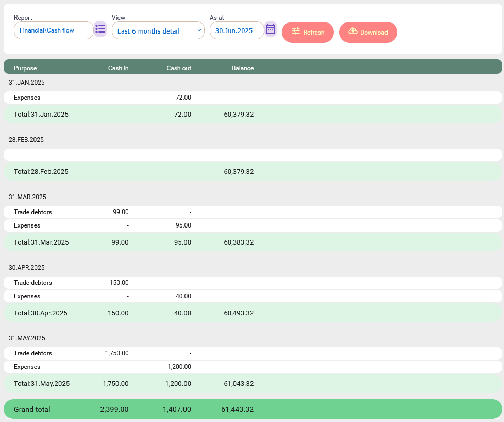The height and width of the screenshot is (422, 504).
Task: Click the Balance column header
Action: click(x=243, y=68)
